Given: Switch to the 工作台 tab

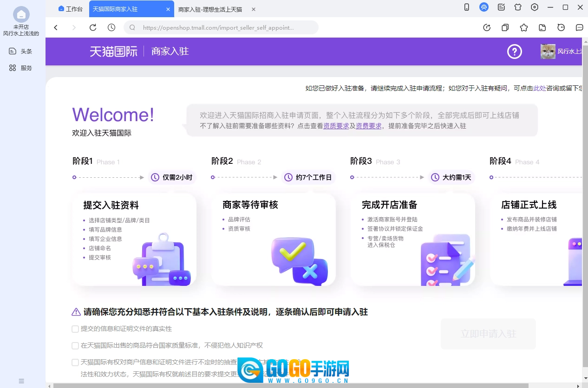Looking at the screenshot, I should coord(71,9).
